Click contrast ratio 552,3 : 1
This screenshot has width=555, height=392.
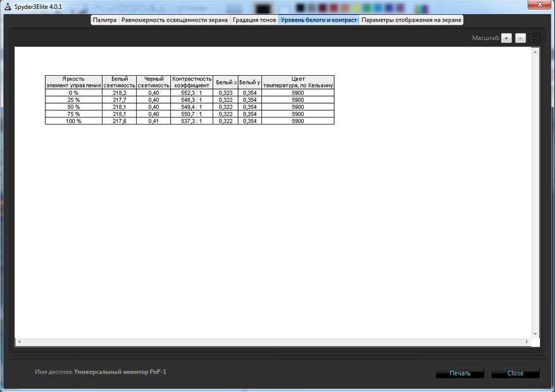tap(192, 93)
